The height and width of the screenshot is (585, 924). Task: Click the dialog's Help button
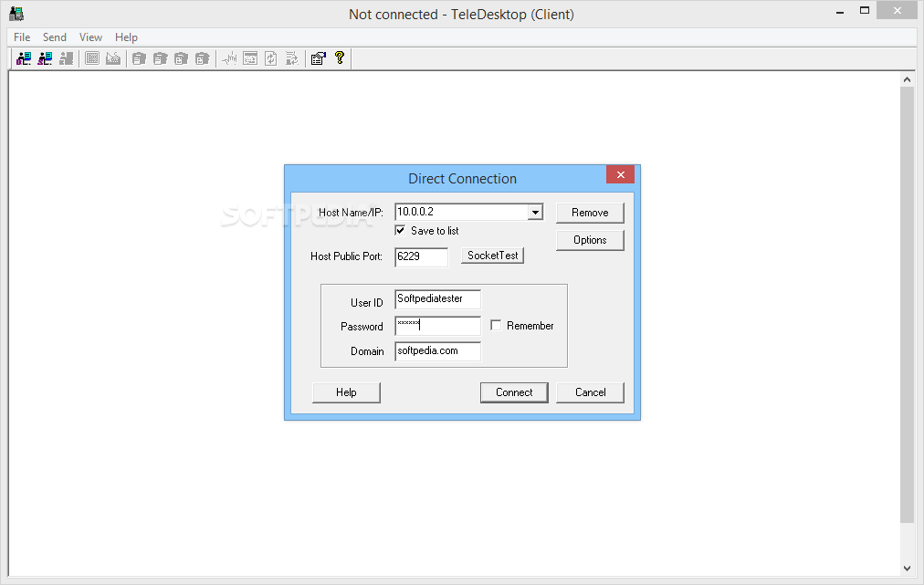click(346, 392)
